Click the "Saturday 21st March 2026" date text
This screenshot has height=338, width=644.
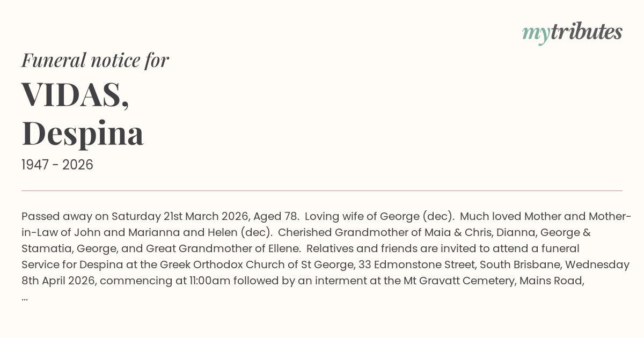pos(179,217)
